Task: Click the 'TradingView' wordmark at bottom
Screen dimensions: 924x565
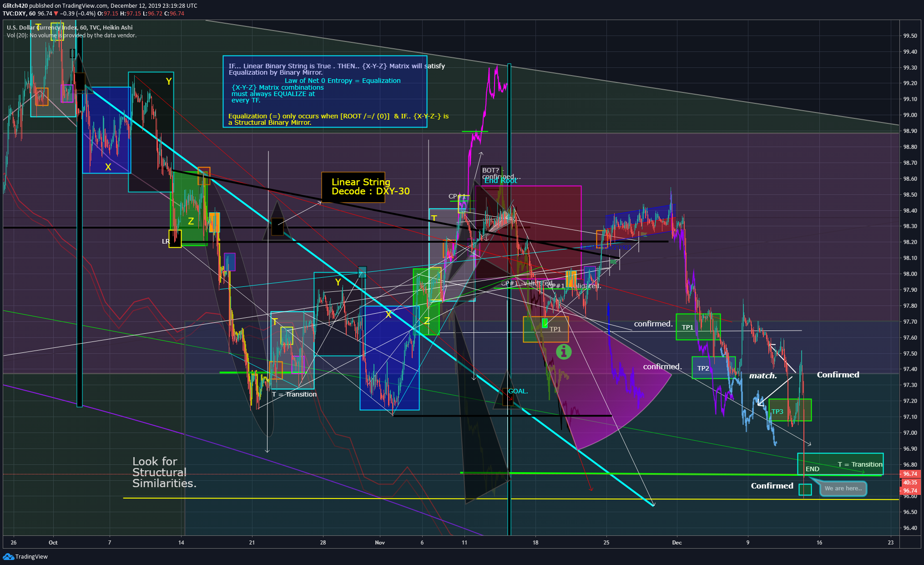Action: [x=31, y=556]
